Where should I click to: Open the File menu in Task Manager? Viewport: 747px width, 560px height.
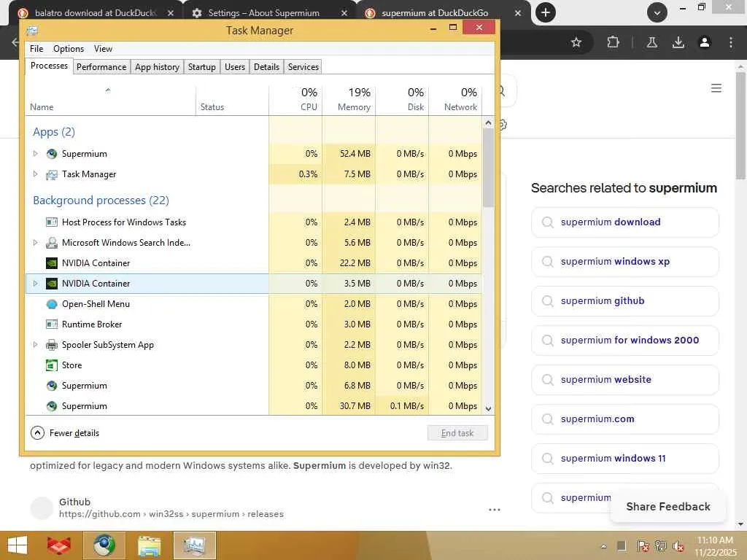pyautogui.click(x=36, y=49)
